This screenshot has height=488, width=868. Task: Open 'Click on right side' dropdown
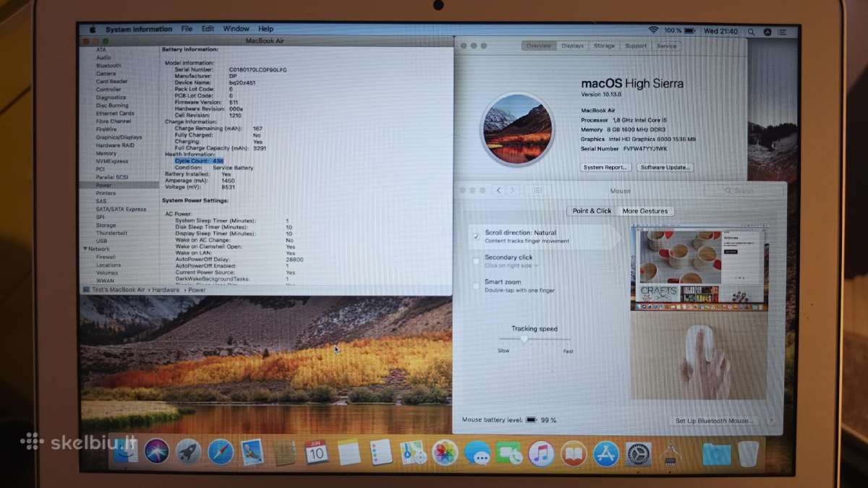[x=511, y=265]
